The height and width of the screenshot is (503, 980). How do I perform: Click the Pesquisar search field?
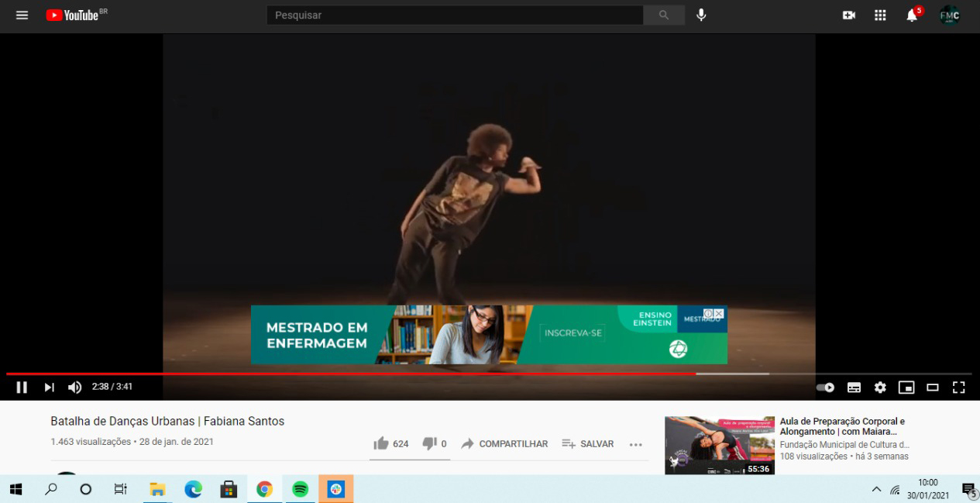455,16
